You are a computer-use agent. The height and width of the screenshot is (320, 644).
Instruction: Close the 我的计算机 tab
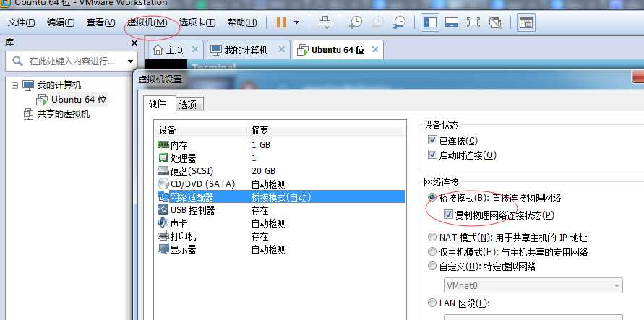click(282, 49)
